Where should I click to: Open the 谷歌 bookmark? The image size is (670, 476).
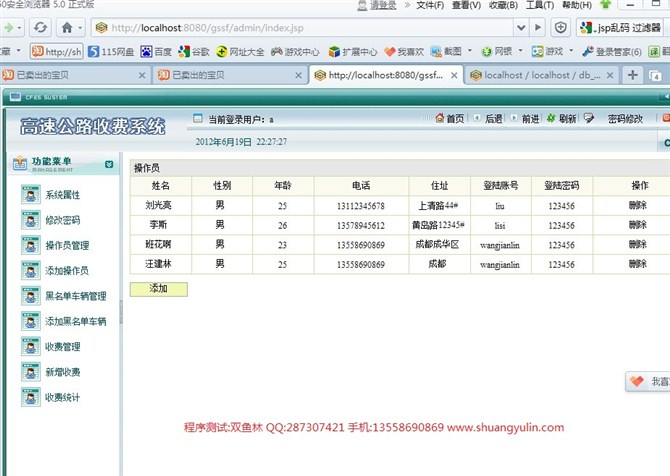pos(194,52)
